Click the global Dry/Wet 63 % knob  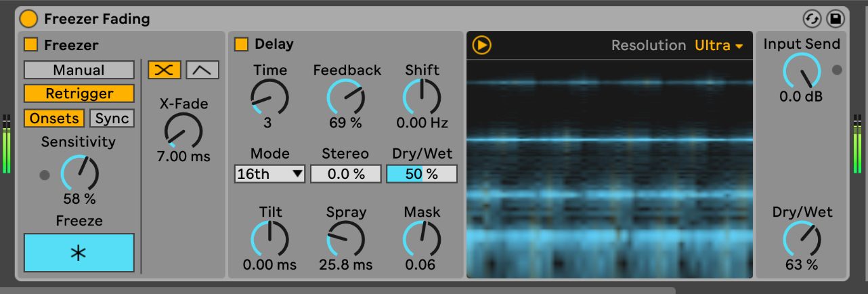point(802,239)
